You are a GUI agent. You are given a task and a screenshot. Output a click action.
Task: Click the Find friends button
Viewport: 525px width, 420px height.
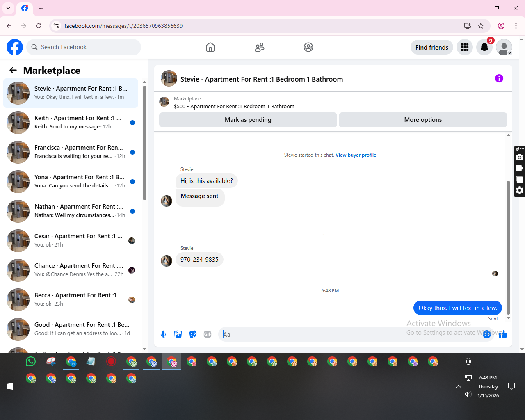click(x=432, y=47)
